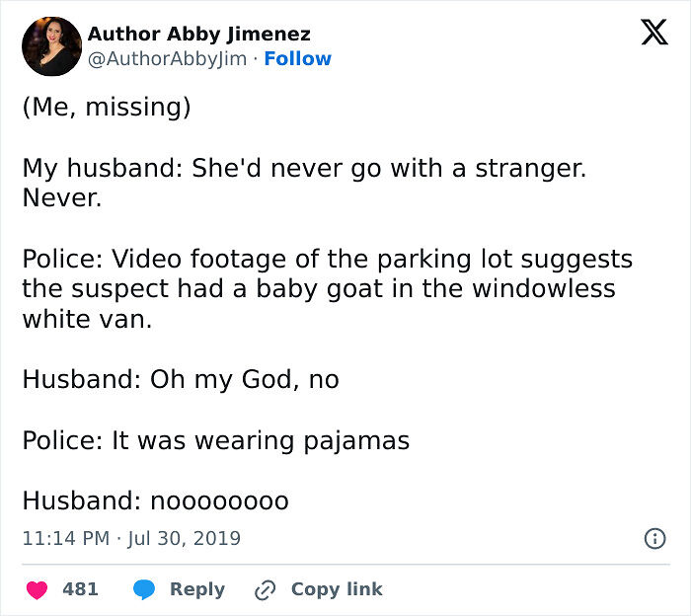Like the tweet with the heart icon
Image resolution: width=691 pixels, height=616 pixels.
[x=37, y=589]
